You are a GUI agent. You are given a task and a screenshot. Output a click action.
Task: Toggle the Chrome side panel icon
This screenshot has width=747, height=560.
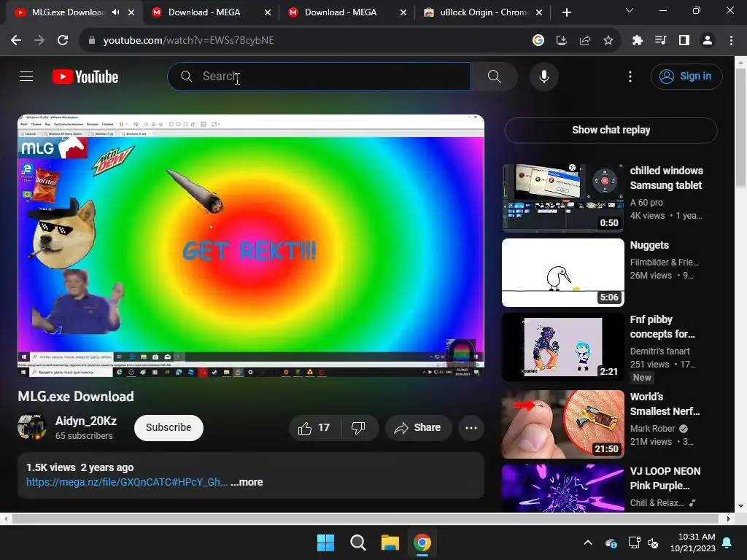[x=684, y=41]
